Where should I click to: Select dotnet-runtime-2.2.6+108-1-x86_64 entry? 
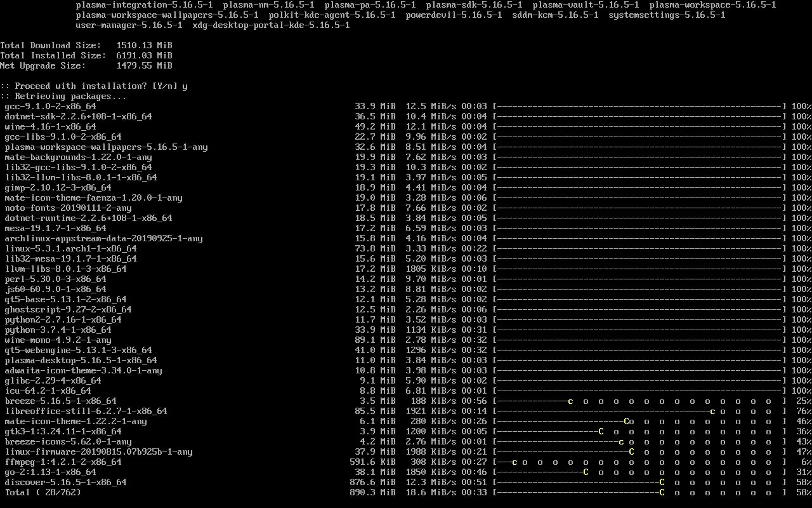pyautogui.click(x=89, y=218)
